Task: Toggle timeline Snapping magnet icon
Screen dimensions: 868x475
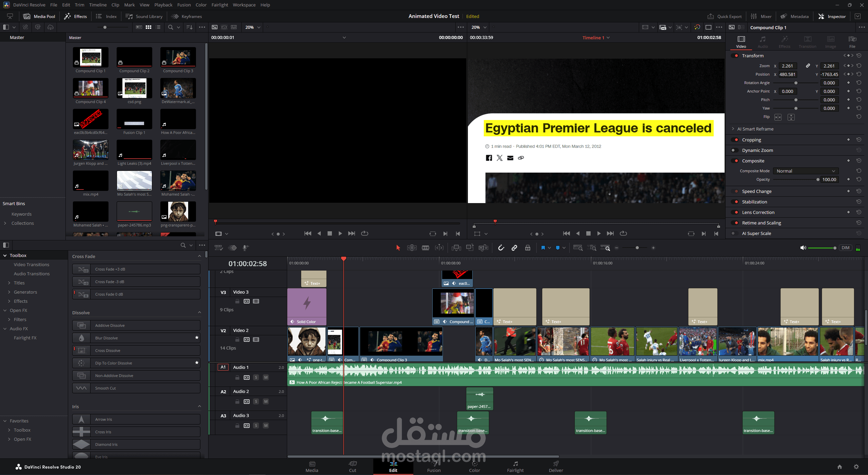Action: tap(501, 248)
